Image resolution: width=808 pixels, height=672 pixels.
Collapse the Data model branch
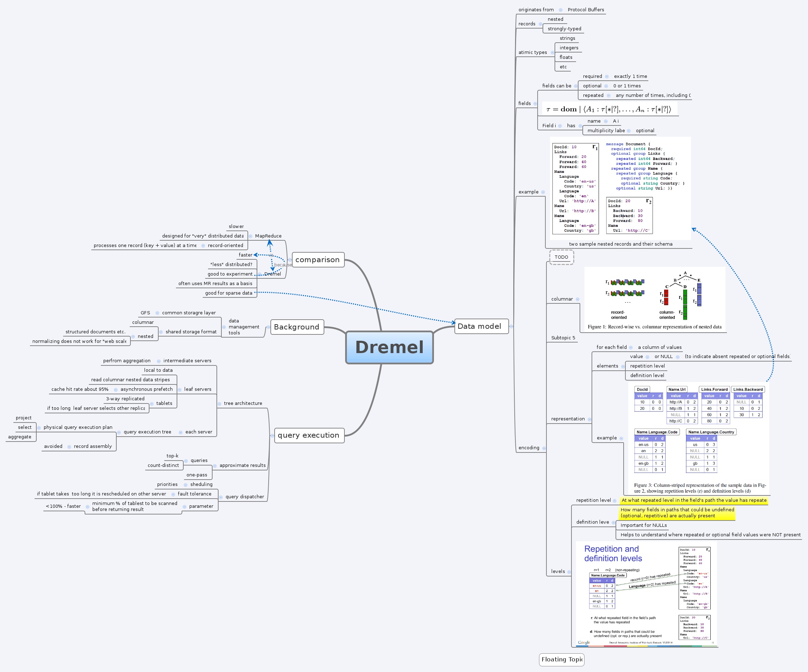coord(512,326)
